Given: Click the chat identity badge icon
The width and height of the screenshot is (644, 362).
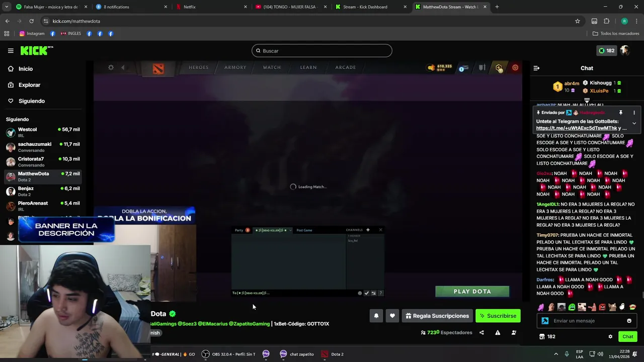Looking at the screenshot, I should tap(545, 321).
